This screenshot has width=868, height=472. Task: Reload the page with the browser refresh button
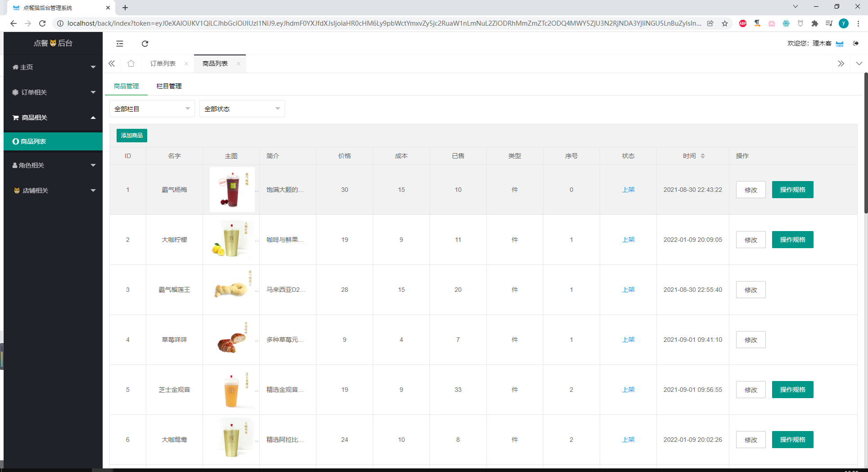coord(42,23)
